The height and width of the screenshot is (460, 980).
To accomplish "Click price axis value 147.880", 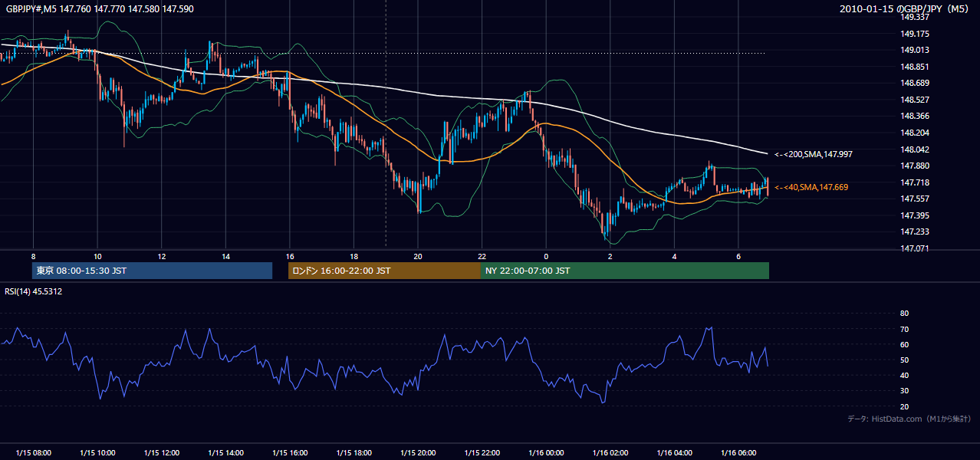I will (915, 166).
